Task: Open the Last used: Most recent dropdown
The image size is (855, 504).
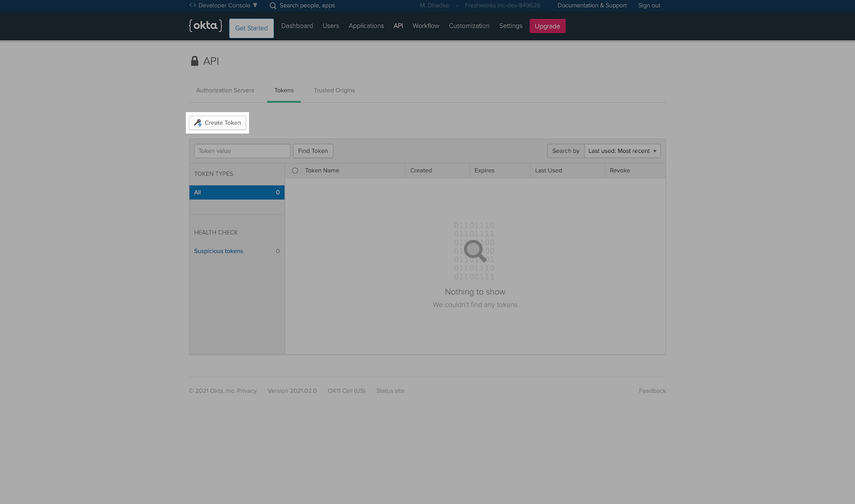Action: [x=623, y=151]
